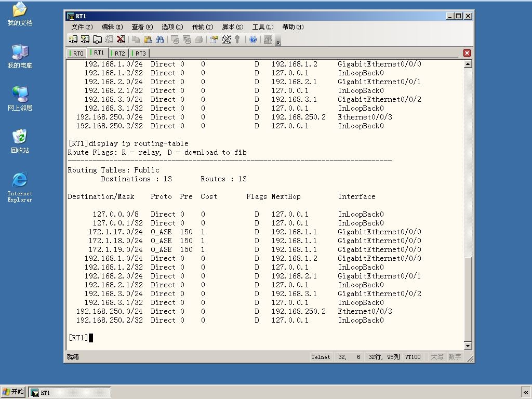Open the 编辑(E) menu
Viewport: 532px width, 399px height.
point(112,27)
